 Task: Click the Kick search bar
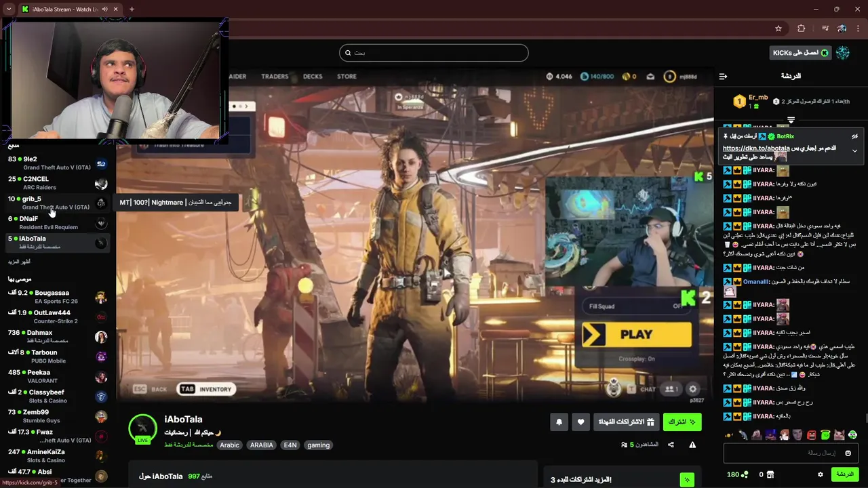pos(434,52)
